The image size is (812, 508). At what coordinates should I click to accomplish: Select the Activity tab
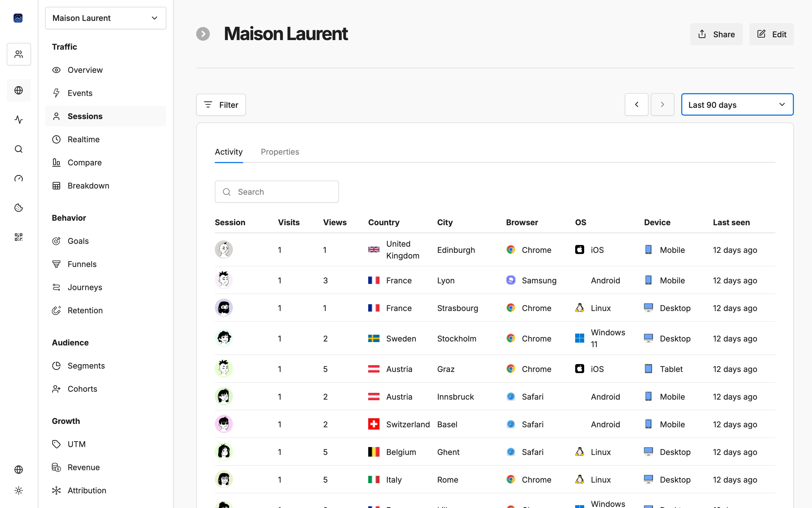(229, 152)
